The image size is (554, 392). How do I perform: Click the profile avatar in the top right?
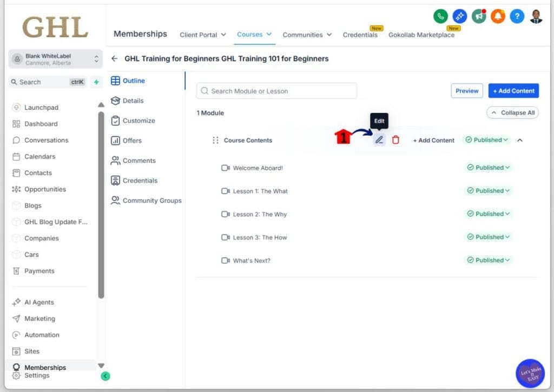pos(536,17)
